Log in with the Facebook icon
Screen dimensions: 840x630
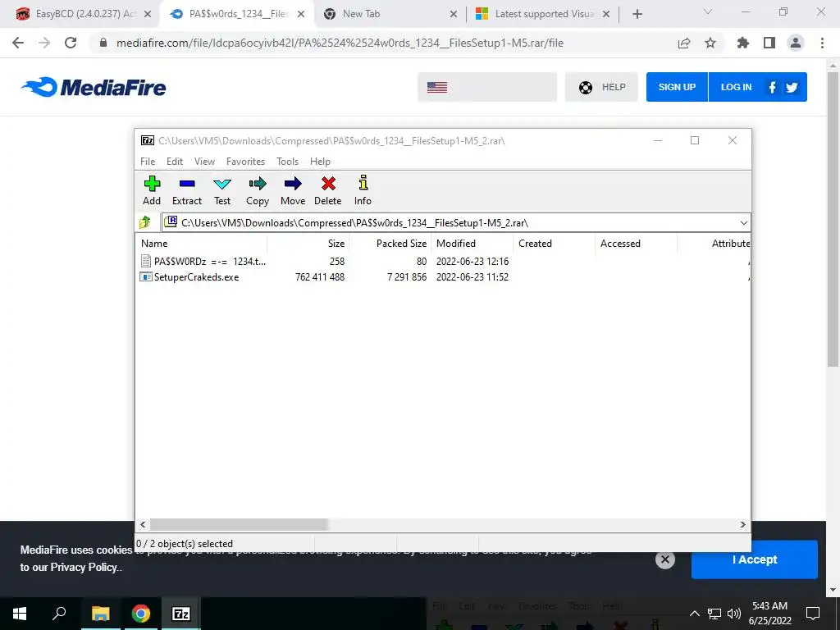[772, 87]
